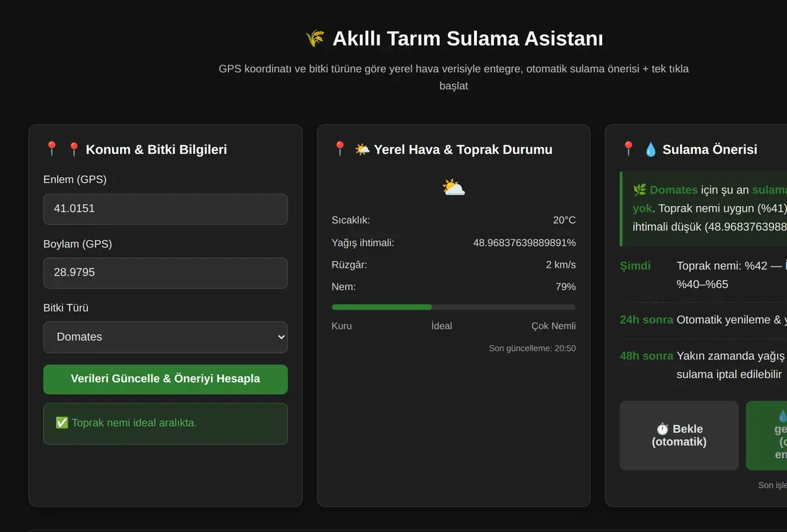Click the '24h sonra' timeline label

[x=647, y=320]
